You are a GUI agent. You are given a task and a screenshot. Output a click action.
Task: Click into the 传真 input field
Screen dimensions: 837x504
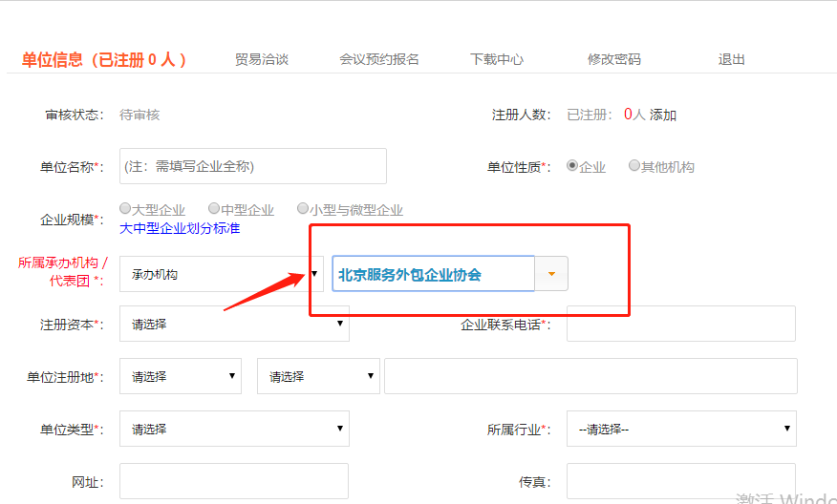(x=681, y=481)
